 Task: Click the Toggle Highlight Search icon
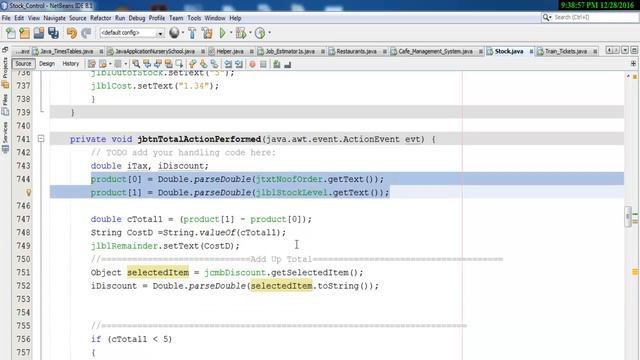tap(168, 64)
